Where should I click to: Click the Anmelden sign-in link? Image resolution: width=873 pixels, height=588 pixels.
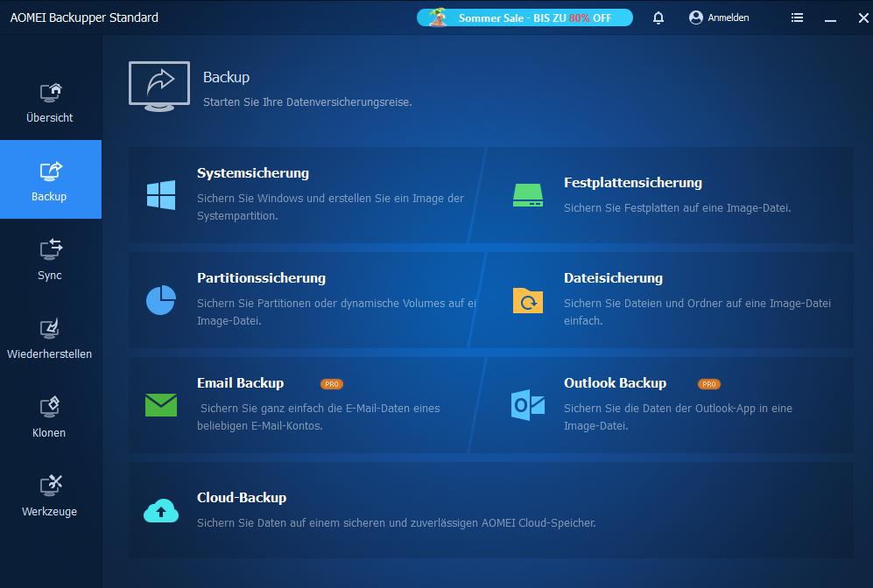[x=729, y=17]
